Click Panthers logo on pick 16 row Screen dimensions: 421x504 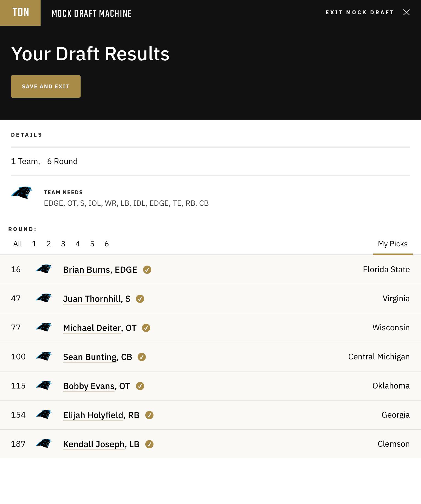coord(44,269)
